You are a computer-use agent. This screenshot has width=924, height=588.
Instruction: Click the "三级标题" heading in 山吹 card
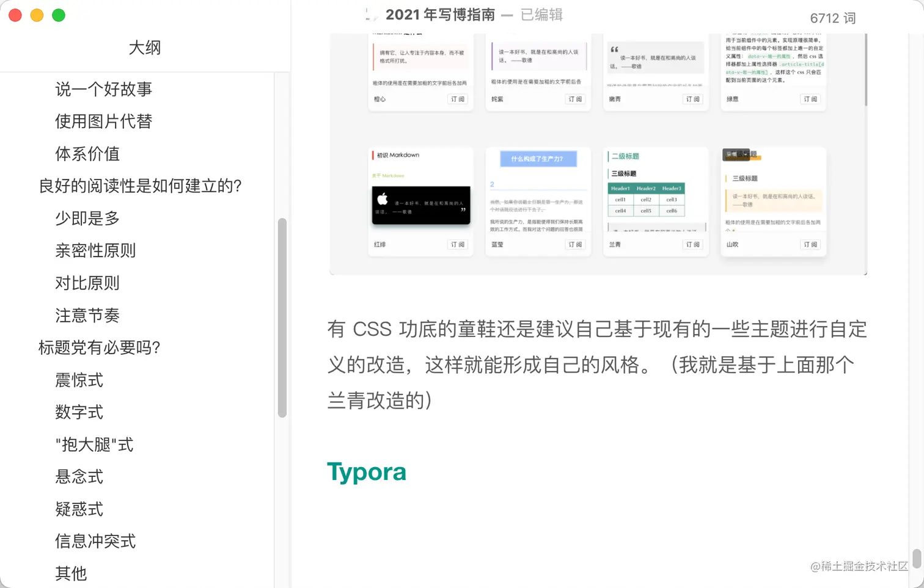[745, 178]
